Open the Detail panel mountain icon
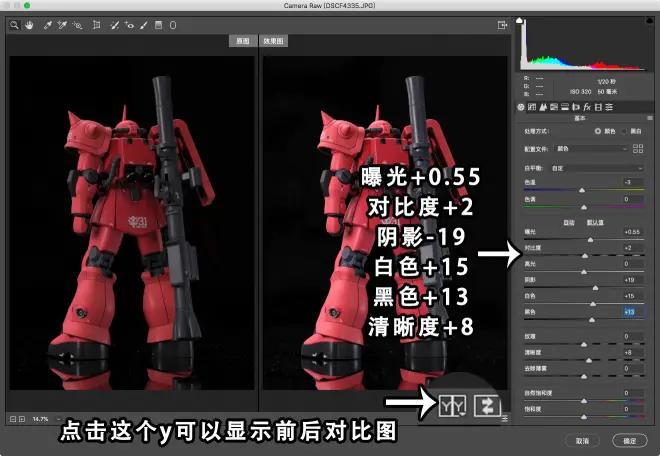The width and height of the screenshot is (660, 456). [x=543, y=107]
